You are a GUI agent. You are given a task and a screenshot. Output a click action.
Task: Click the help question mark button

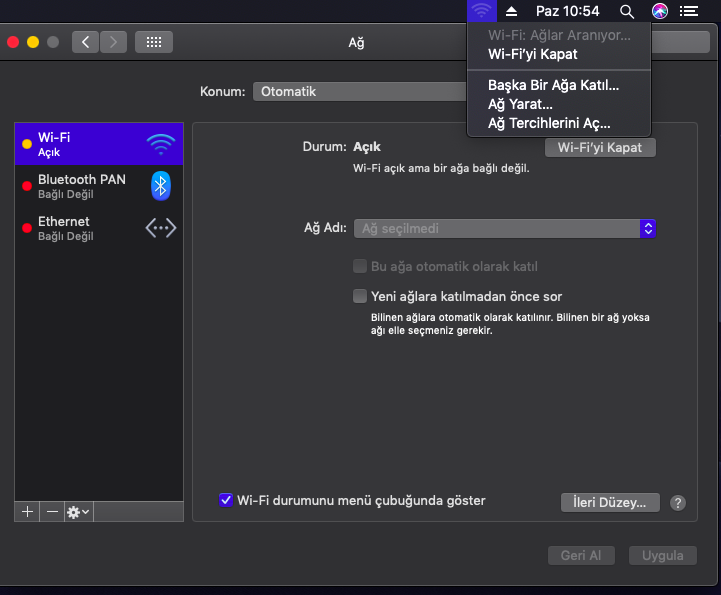click(x=678, y=503)
